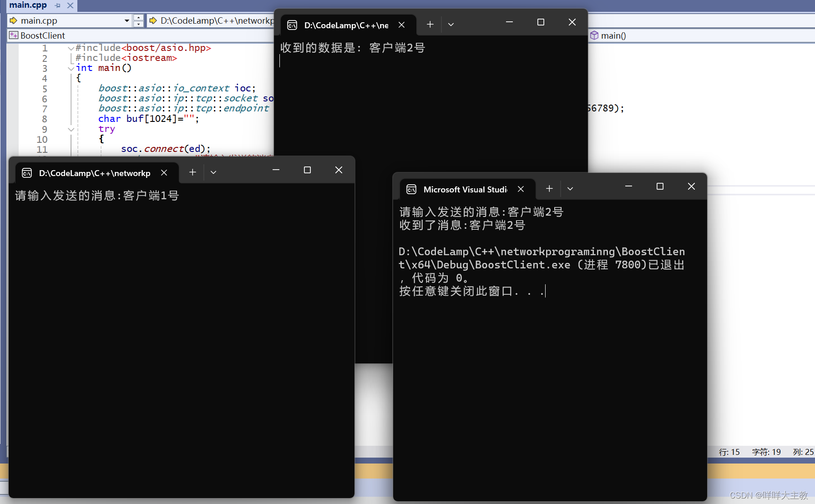The width and height of the screenshot is (815, 504).
Task: Select the Microsoft Visual Studio console tab
Action: pyautogui.click(x=465, y=189)
